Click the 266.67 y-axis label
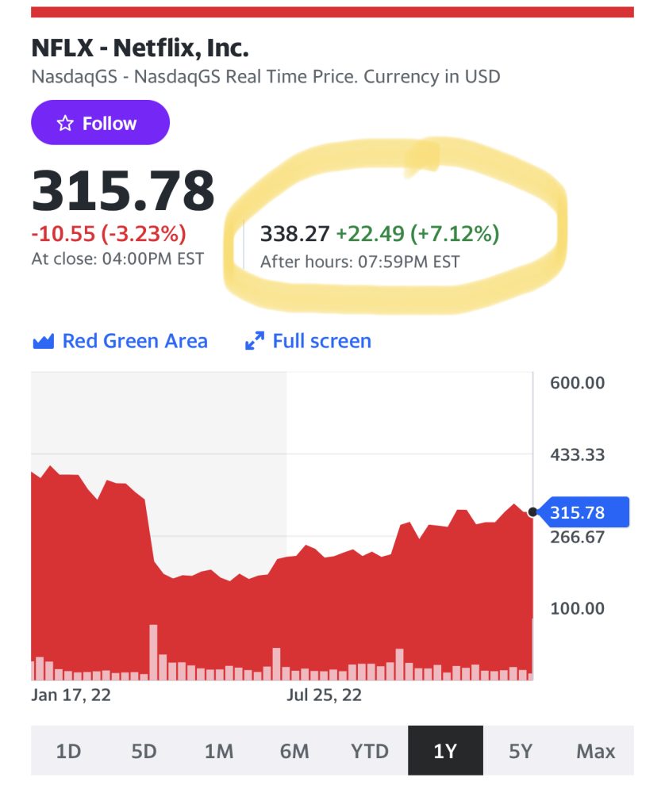 pyautogui.click(x=578, y=537)
